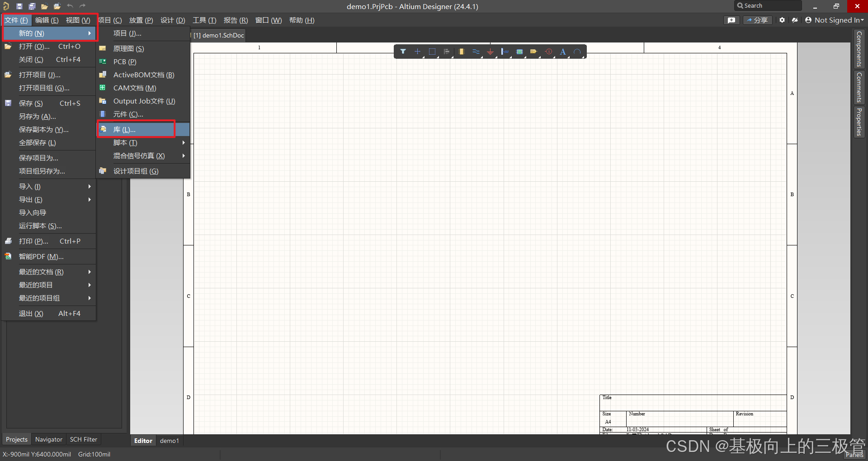868x461 pixels.
Task: Expand the 导出 (E) submenu
Action: pyautogui.click(x=49, y=199)
